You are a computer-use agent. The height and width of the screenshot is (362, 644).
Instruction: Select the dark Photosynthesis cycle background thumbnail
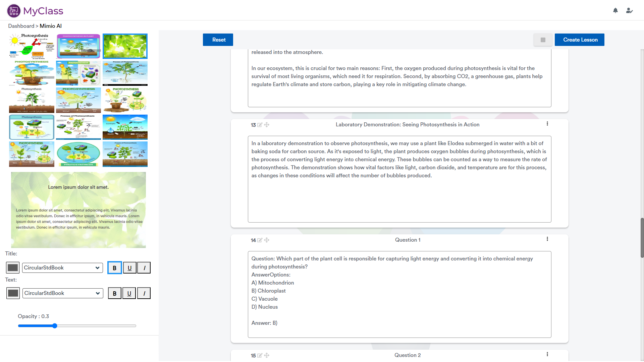coord(78,154)
